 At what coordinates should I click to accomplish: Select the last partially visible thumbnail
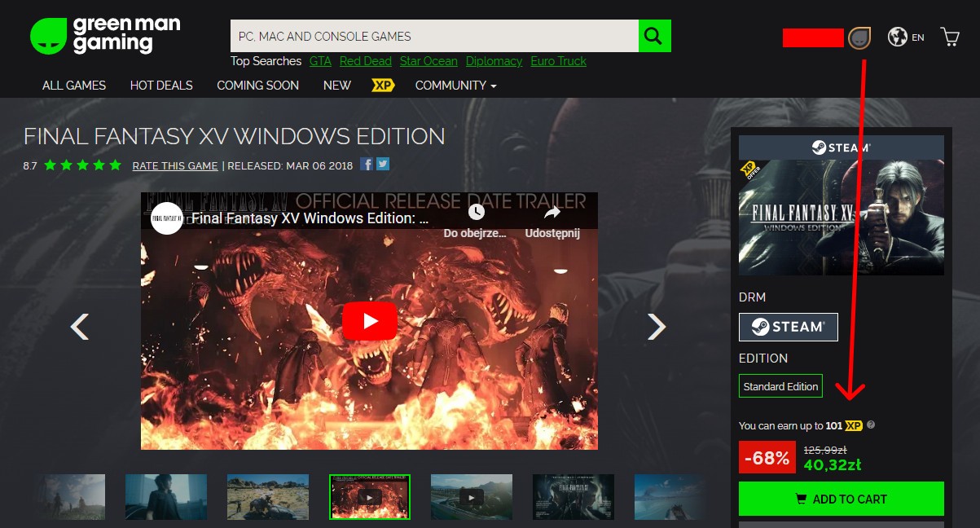tap(670, 497)
